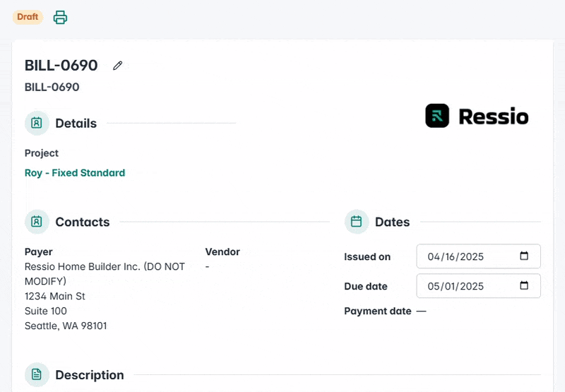Click the smaller BILL-0690 subtitle text
The width and height of the screenshot is (565, 392).
[52, 88]
